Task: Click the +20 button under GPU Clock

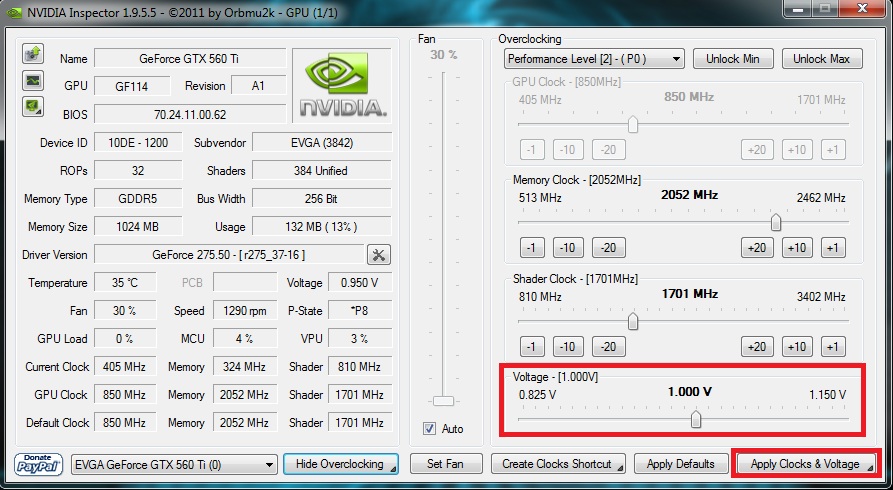Action: (x=757, y=150)
